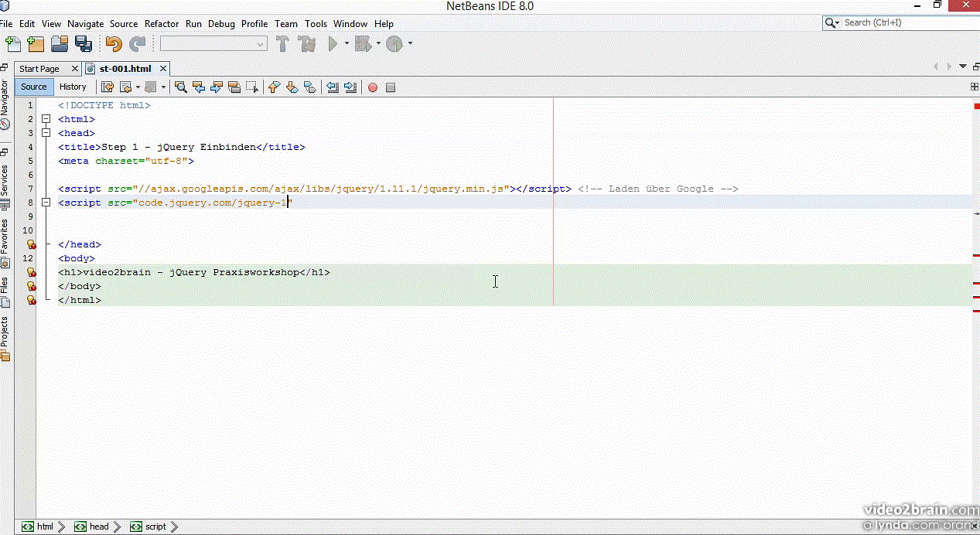Screen dimensions: 980x535
Task: Open the Navigator side panel
Action: [5, 105]
